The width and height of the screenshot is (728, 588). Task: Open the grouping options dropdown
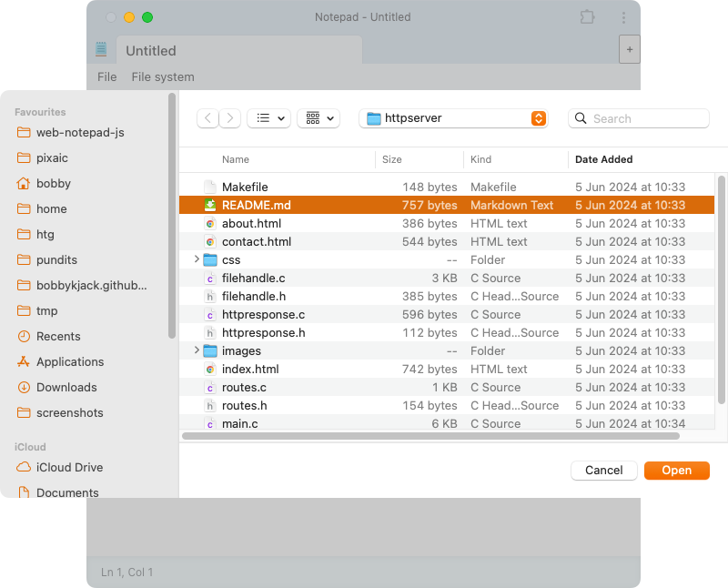coord(318,118)
